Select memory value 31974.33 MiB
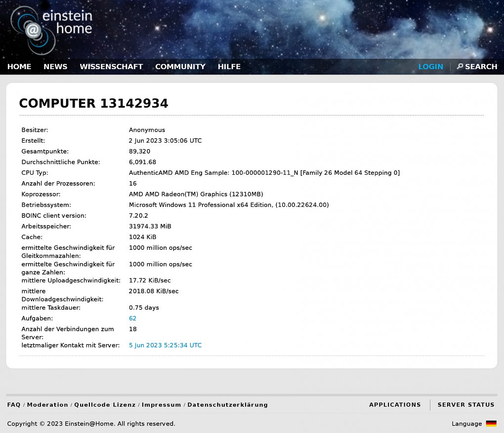 click(150, 227)
